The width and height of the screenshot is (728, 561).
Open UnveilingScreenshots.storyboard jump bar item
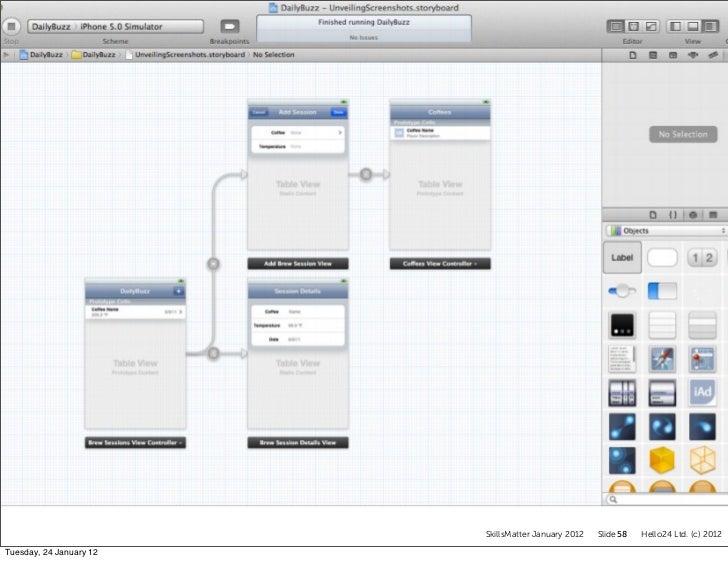(x=185, y=55)
